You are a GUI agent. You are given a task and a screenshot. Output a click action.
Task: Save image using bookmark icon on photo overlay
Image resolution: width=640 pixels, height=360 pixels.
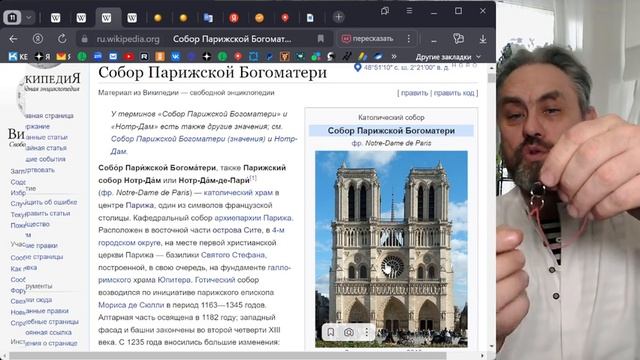pos(331,332)
